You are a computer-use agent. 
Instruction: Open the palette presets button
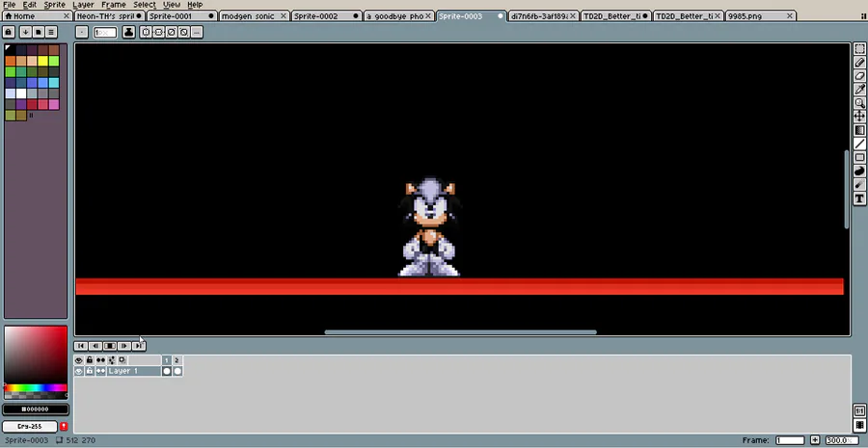[x=38, y=32]
